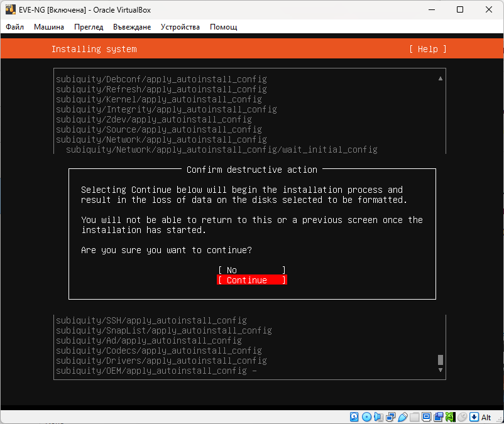Viewport: 504px width, 424px height.
Task: Open the Преглед menu
Action: point(89,27)
